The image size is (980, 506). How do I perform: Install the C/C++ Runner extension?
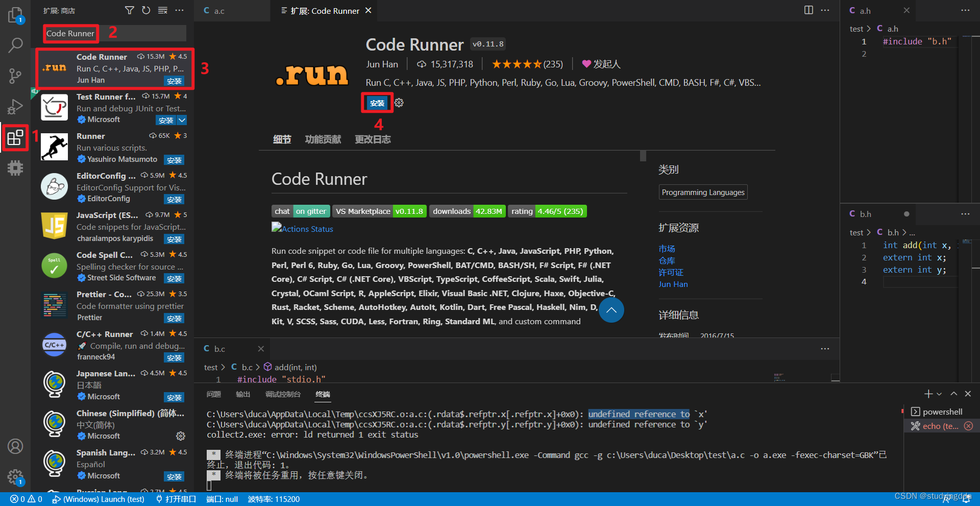[174, 357]
